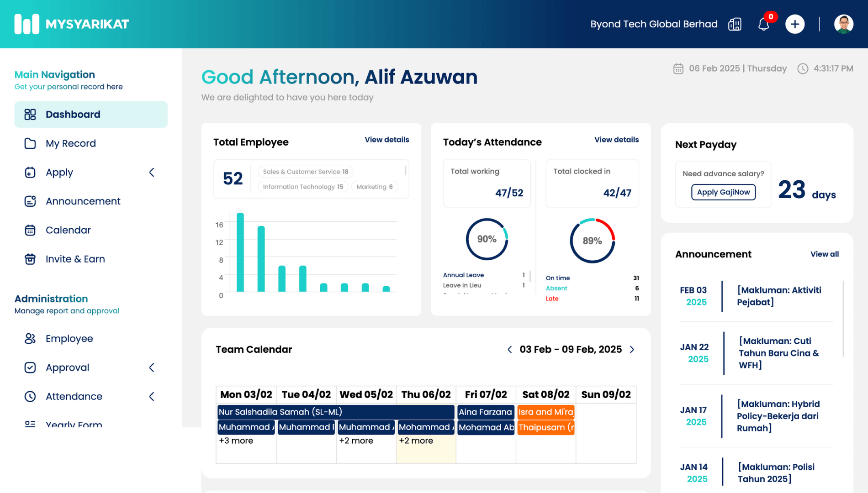Expand the Apply submenu chevron

(152, 172)
